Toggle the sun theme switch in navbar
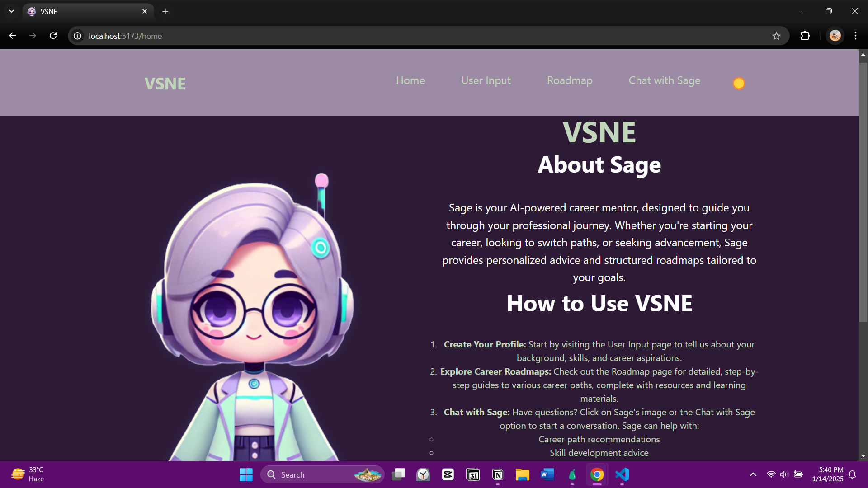 [739, 84]
